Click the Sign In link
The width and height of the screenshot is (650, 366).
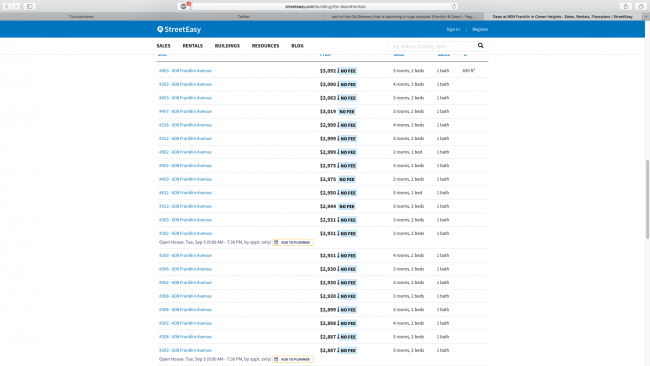point(453,29)
